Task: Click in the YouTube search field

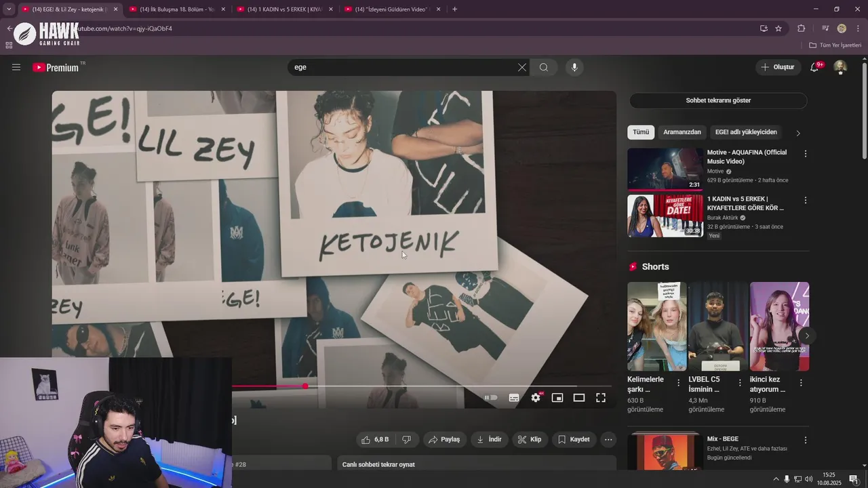Action: 402,67
